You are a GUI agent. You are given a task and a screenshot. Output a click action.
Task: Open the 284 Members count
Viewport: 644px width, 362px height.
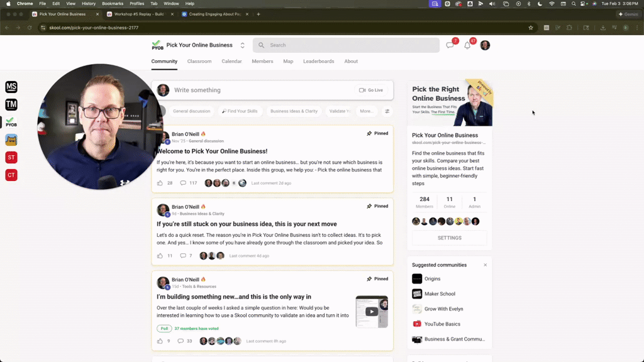point(425,202)
